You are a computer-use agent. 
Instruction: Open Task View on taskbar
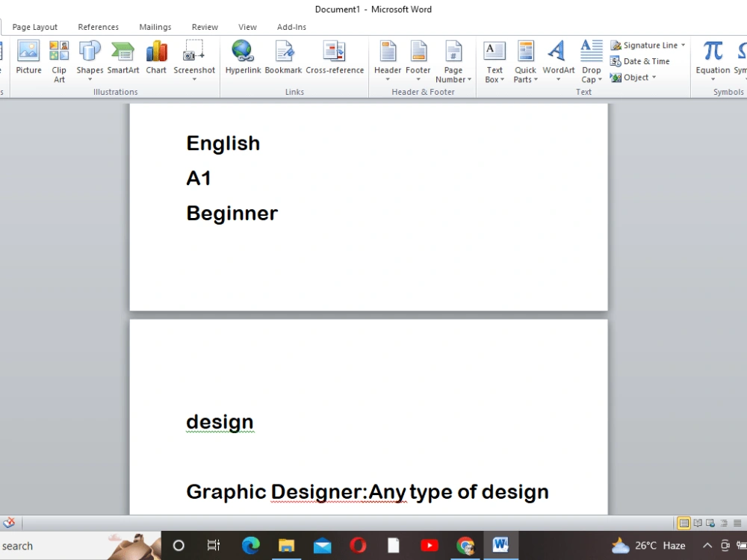pos(214,546)
